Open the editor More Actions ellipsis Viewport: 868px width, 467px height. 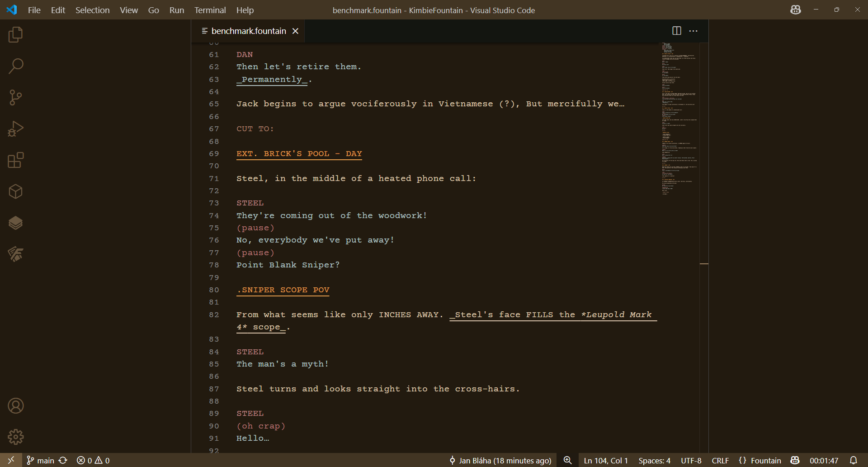693,31
